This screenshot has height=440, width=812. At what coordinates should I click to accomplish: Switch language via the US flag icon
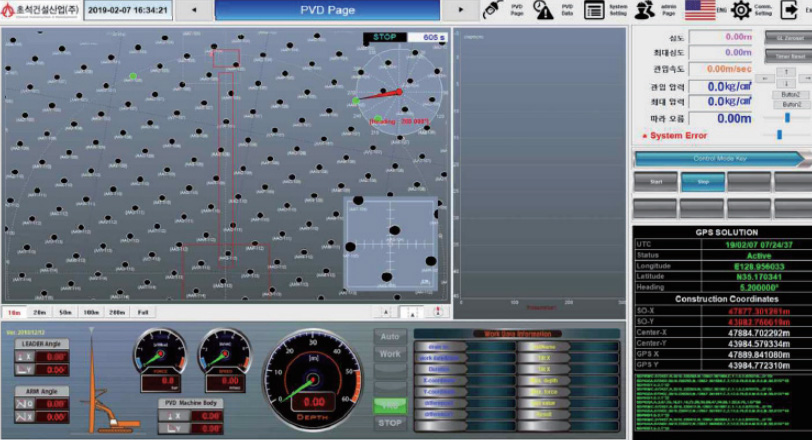click(700, 10)
